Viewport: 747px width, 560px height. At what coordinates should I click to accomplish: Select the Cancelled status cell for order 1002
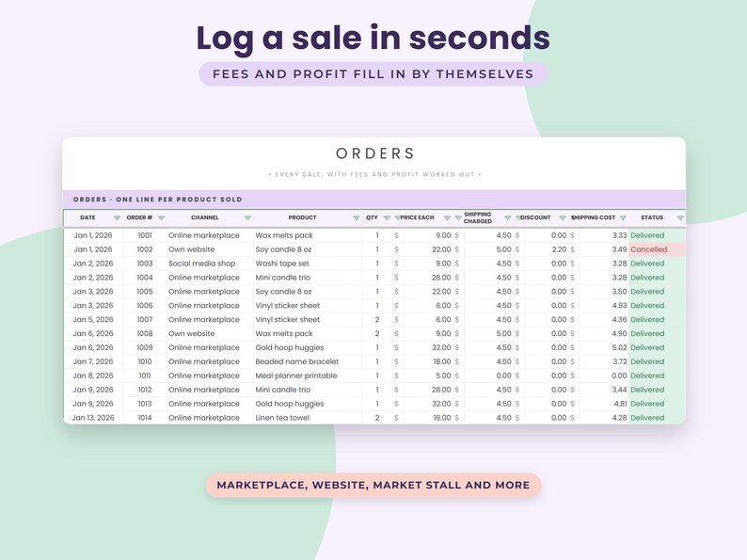click(657, 249)
